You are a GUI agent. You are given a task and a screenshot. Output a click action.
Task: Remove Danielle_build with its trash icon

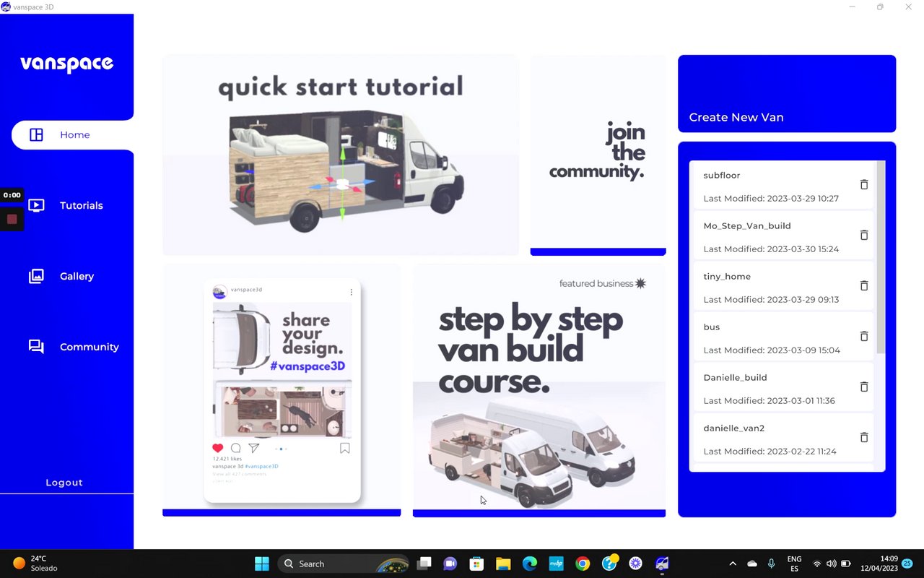click(864, 387)
